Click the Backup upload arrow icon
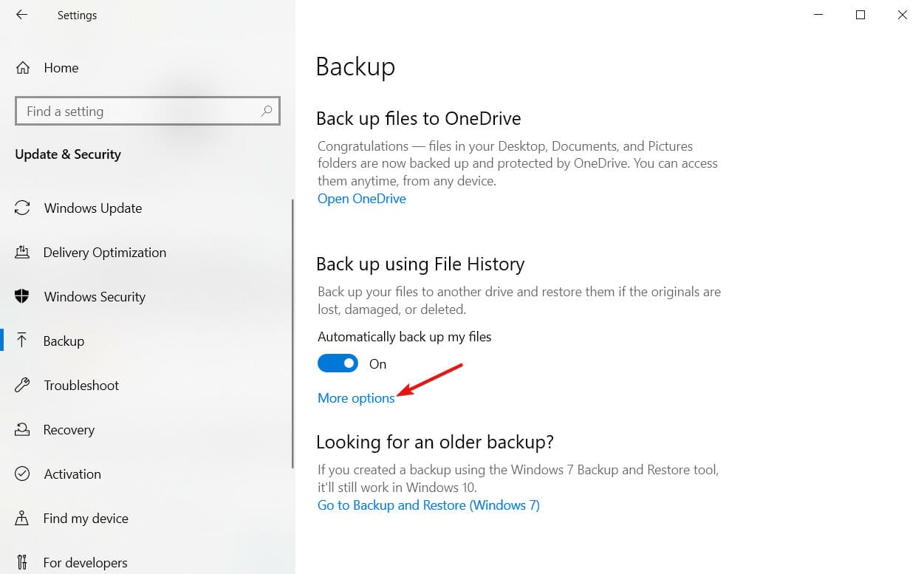Screen dimensions: 924x574 pyautogui.click(x=22, y=341)
